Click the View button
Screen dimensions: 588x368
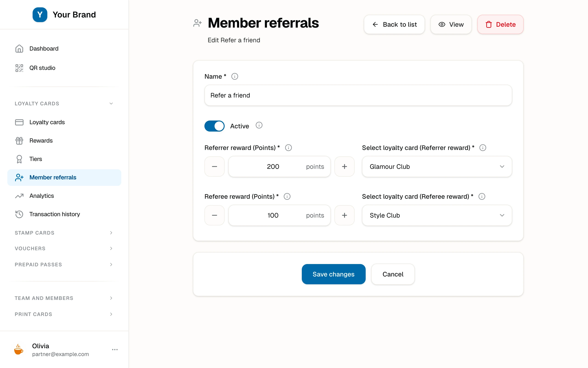[x=451, y=24]
